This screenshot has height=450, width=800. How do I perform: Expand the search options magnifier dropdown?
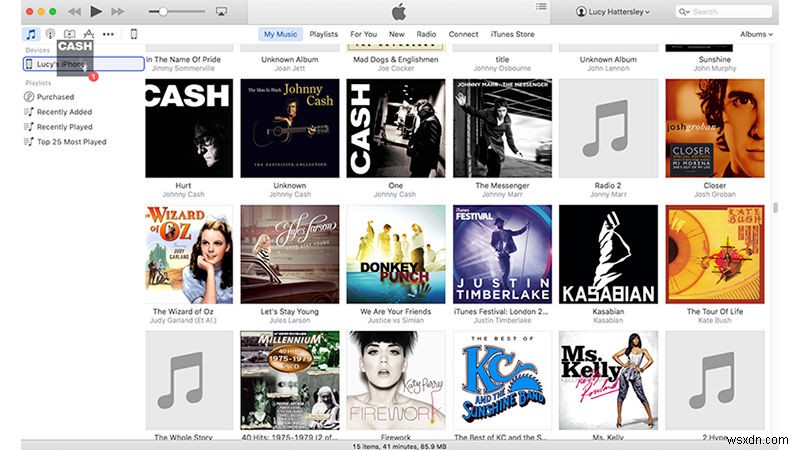click(x=685, y=12)
